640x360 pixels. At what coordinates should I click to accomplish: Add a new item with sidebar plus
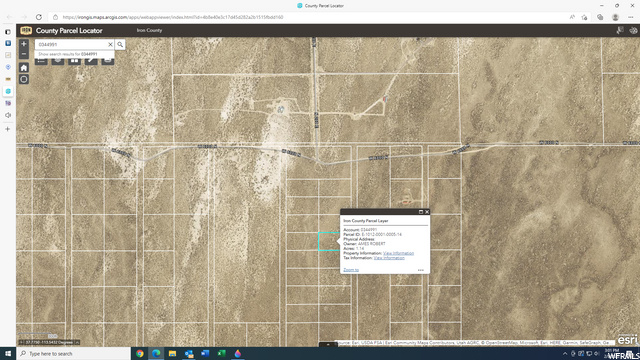coord(8,129)
